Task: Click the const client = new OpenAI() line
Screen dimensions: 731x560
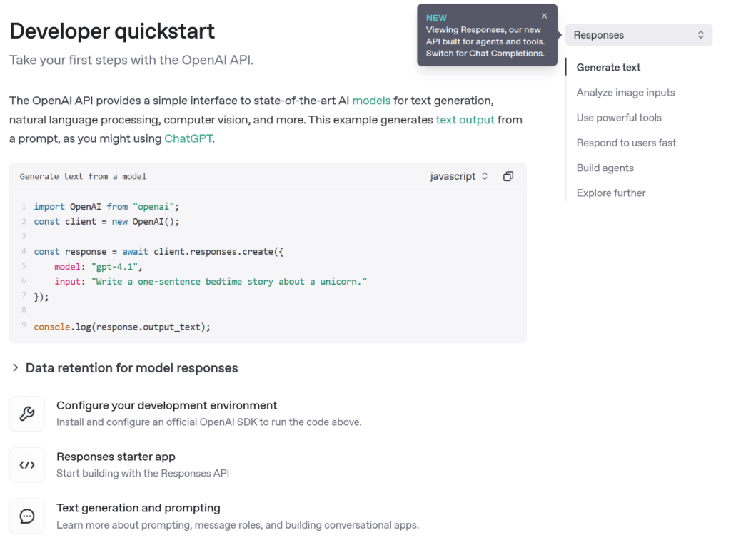Action: 106,222
